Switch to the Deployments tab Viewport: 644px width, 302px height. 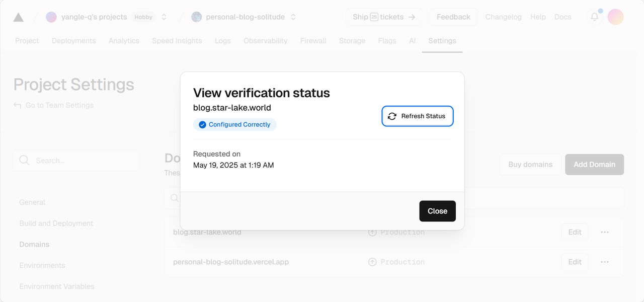pyautogui.click(x=73, y=41)
